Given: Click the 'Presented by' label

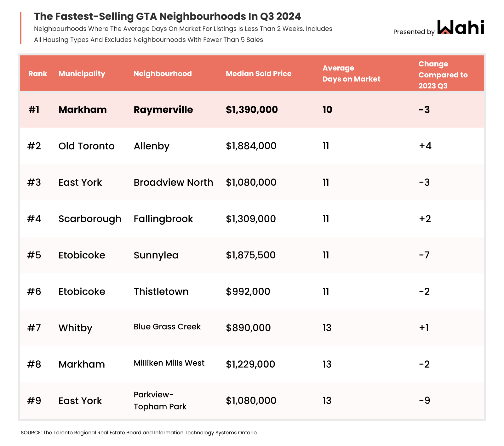Looking at the screenshot, I should (x=414, y=32).
